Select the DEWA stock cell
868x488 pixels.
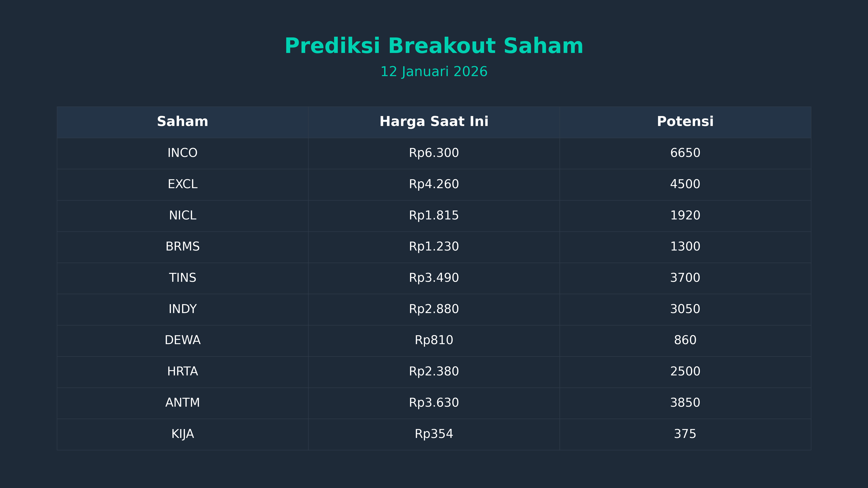(182, 340)
